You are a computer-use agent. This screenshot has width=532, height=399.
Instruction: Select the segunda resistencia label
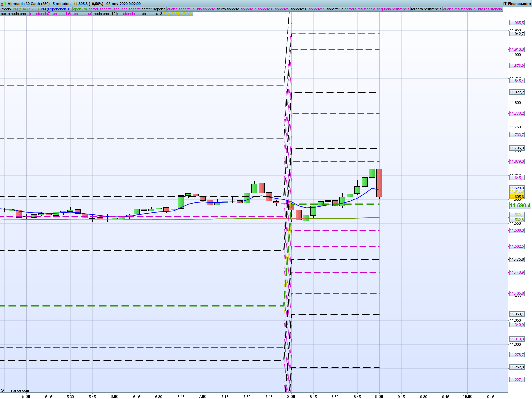(x=393, y=9)
